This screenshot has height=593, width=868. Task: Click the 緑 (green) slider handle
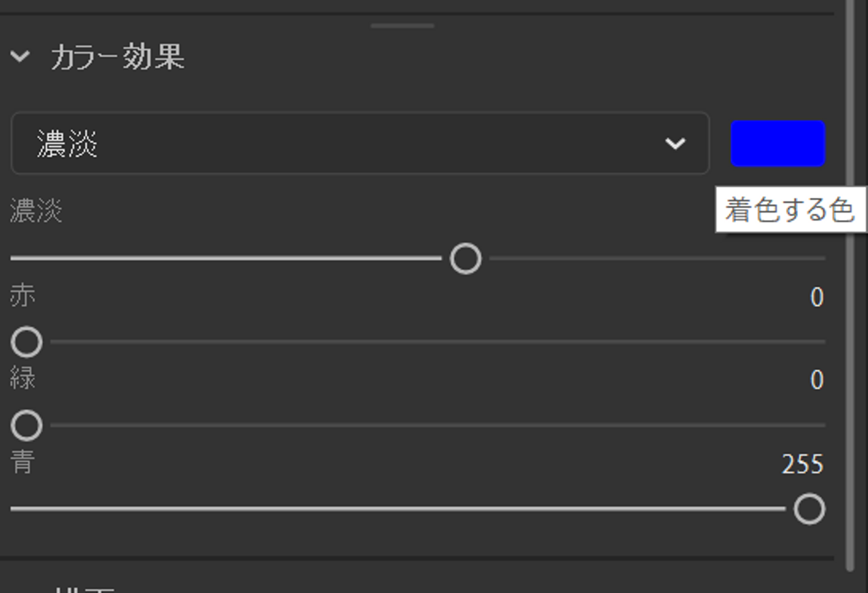coord(27,425)
